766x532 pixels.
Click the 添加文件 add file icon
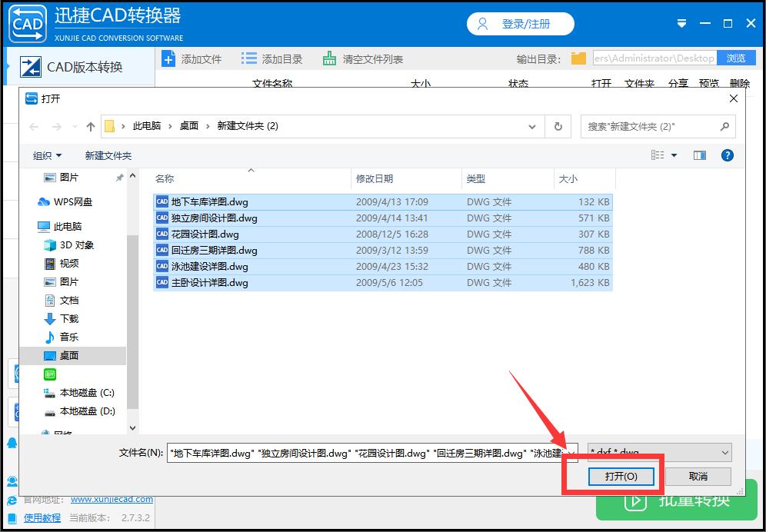pos(167,58)
